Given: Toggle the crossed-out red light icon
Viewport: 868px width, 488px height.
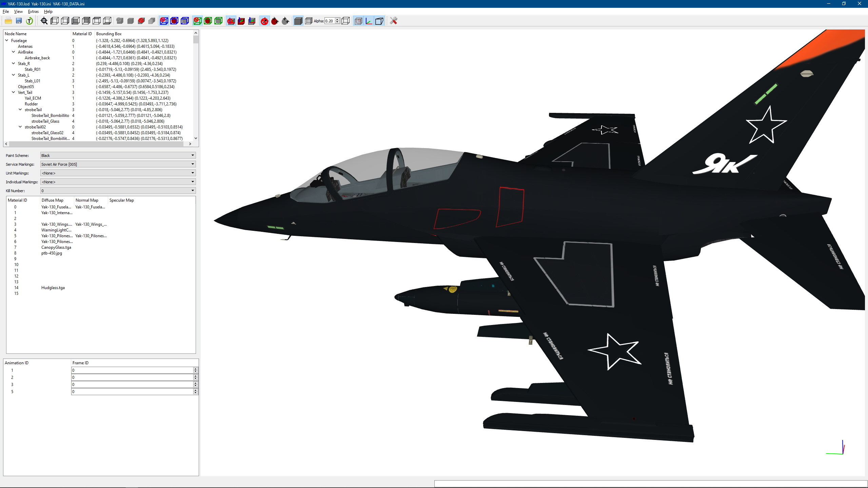Looking at the screenshot, I should (x=264, y=21).
